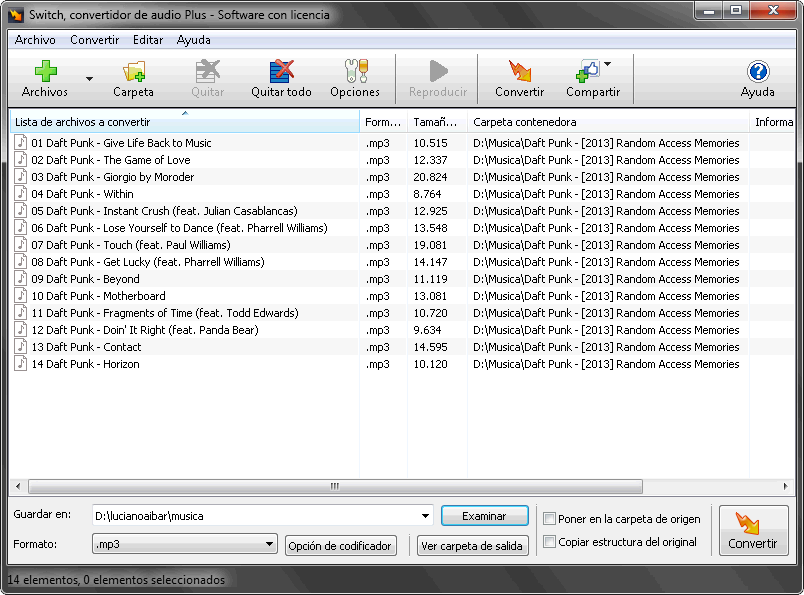Click the music note icon of 10 Motherboard
This screenshot has height=595, width=804.
point(21,295)
